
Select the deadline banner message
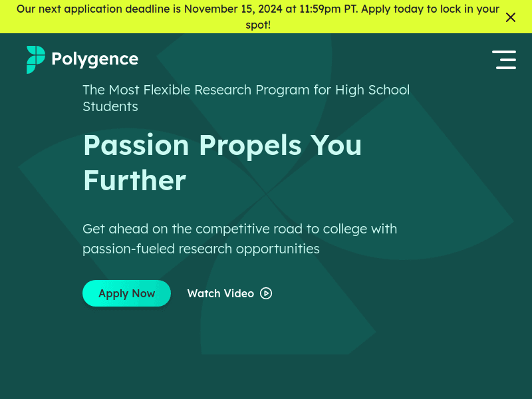click(x=259, y=17)
